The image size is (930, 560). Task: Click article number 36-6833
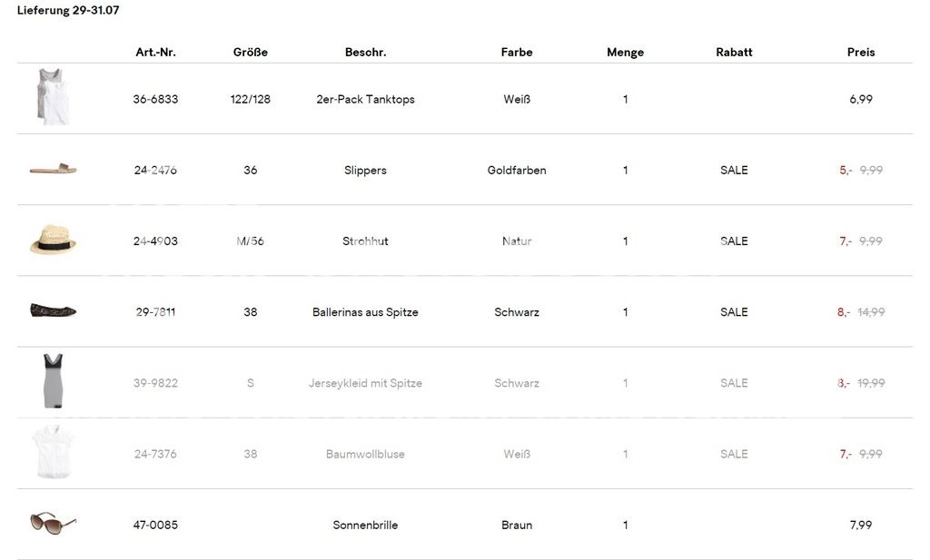[155, 99]
